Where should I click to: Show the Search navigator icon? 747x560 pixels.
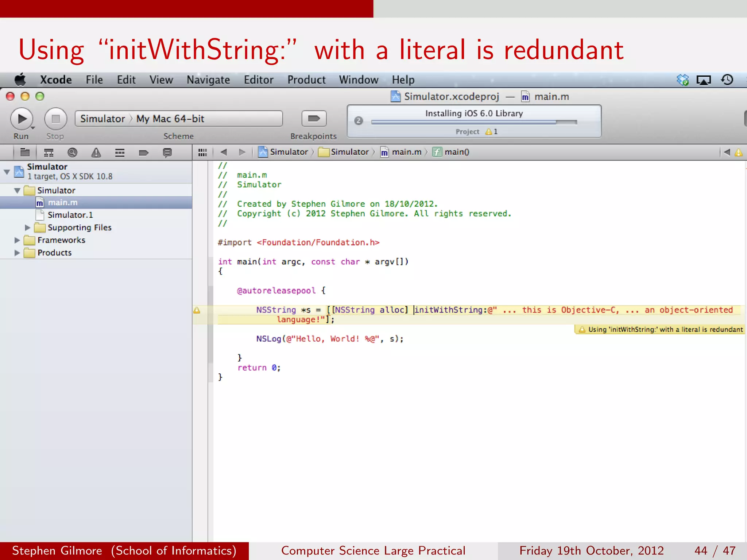pos(72,152)
